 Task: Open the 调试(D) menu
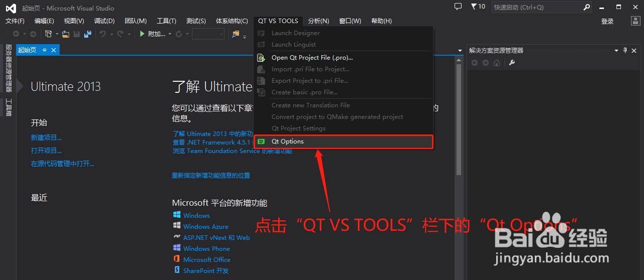click(104, 21)
